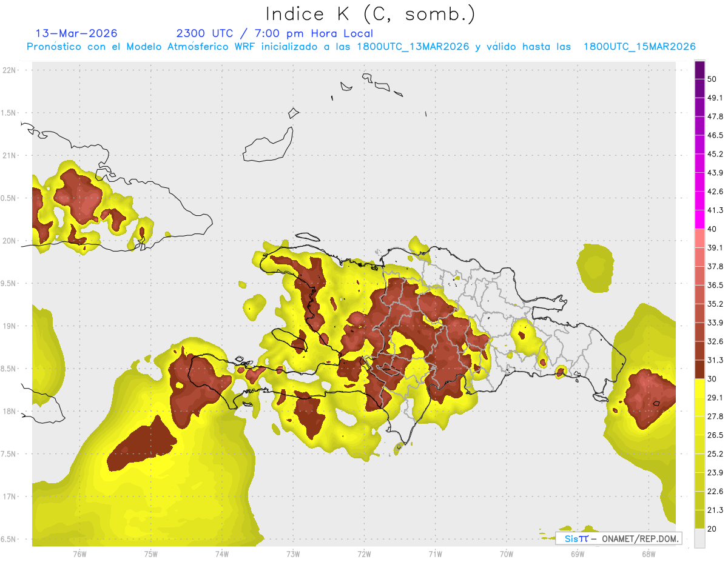The image size is (728, 562).
Task: Click the "70W" longitude label
Action: click(507, 554)
